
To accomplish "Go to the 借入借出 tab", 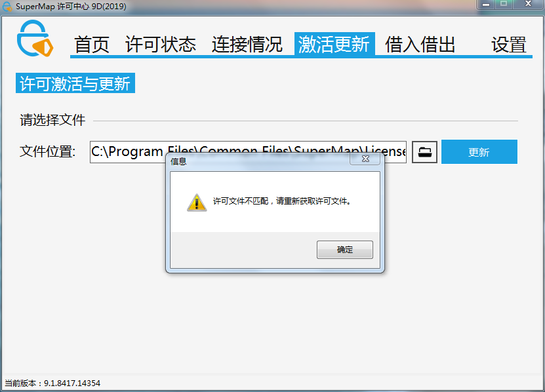I will [x=420, y=45].
